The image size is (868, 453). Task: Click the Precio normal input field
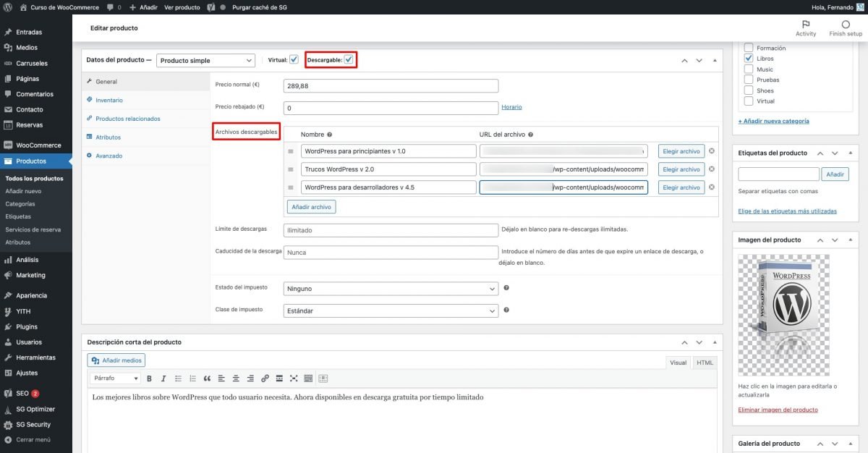tap(391, 85)
